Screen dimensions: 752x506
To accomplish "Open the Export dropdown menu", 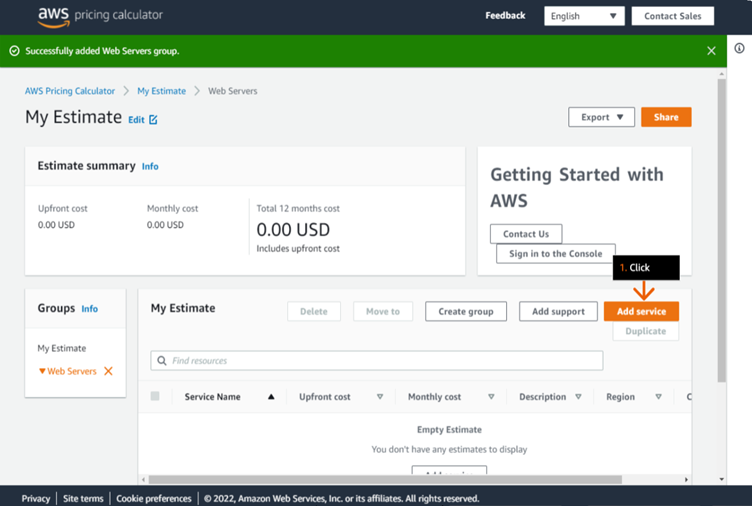I will tap(601, 117).
